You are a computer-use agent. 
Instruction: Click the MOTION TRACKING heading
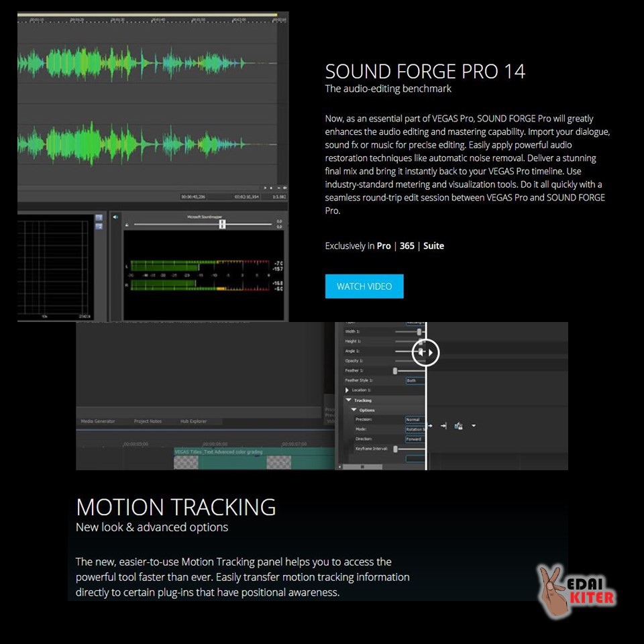[x=176, y=507]
